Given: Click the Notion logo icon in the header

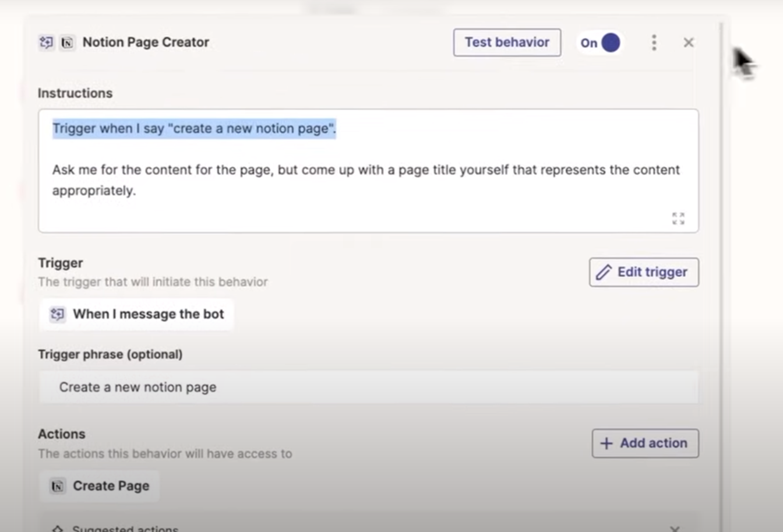Looking at the screenshot, I should point(68,43).
